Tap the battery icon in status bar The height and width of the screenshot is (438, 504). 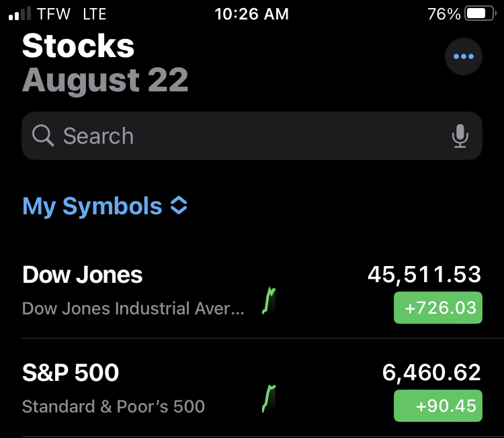coord(480,14)
